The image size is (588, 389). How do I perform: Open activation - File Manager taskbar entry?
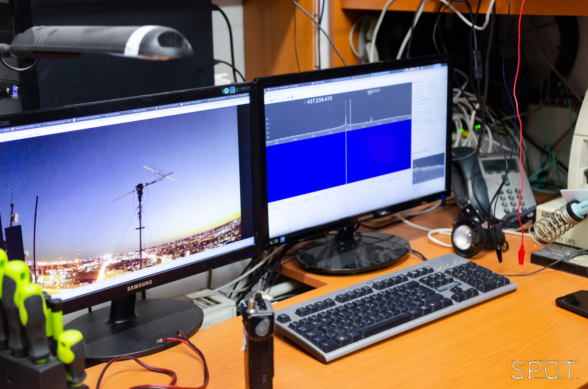click(191, 103)
